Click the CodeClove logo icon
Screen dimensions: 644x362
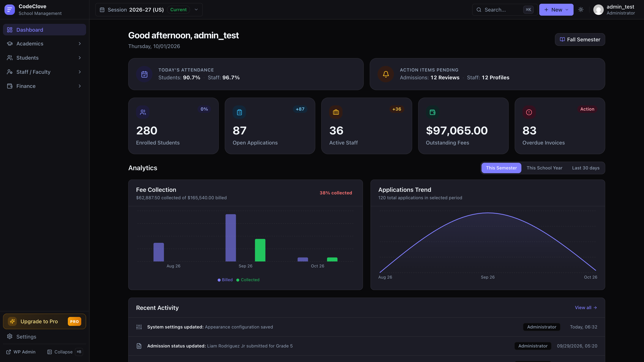tap(10, 10)
